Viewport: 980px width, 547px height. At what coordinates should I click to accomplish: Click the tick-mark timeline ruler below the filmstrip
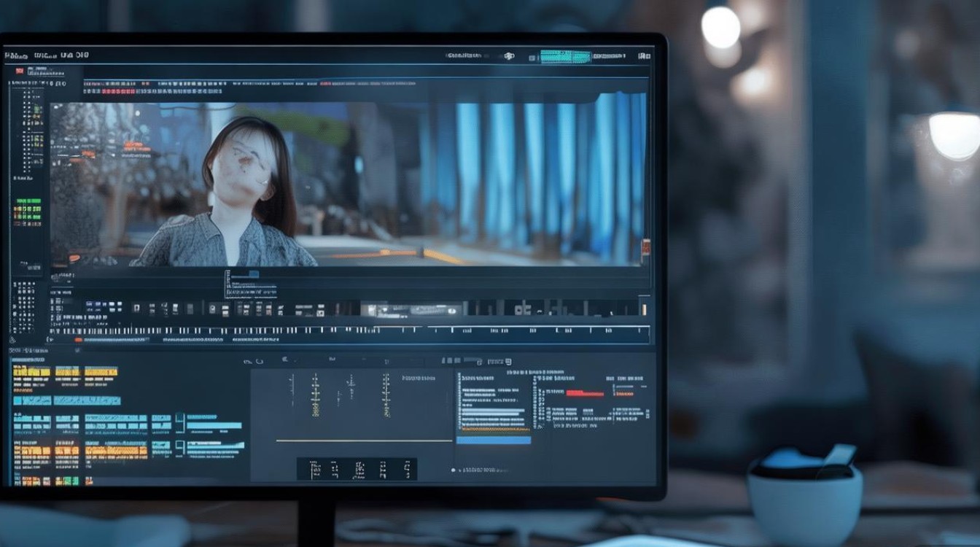[349, 332]
